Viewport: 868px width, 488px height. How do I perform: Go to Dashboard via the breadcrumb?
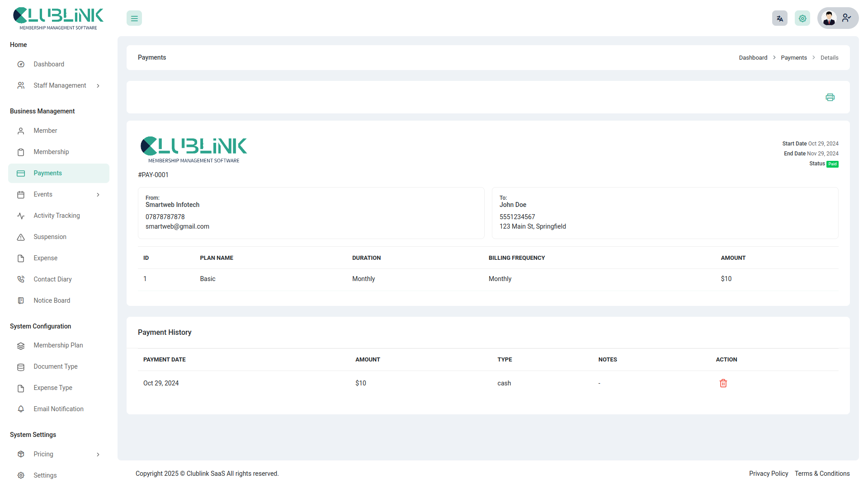click(x=753, y=57)
